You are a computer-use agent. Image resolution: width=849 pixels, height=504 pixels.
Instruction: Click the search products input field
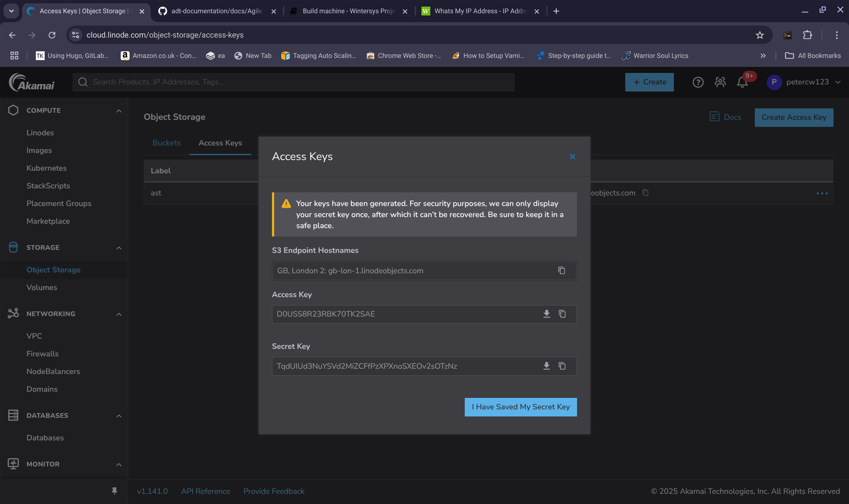point(293,82)
